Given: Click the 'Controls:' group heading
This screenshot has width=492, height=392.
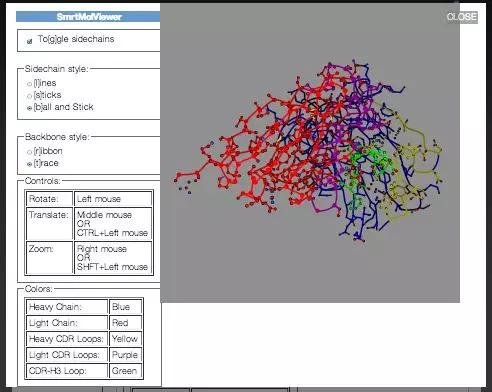Looking at the screenshot, I should click(43, 181).
